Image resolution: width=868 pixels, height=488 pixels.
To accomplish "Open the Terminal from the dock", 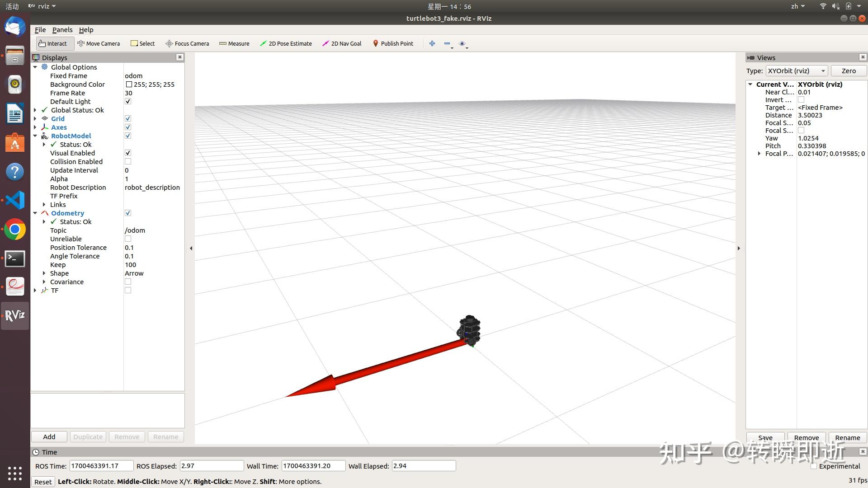I will click(x=14, y=259).
